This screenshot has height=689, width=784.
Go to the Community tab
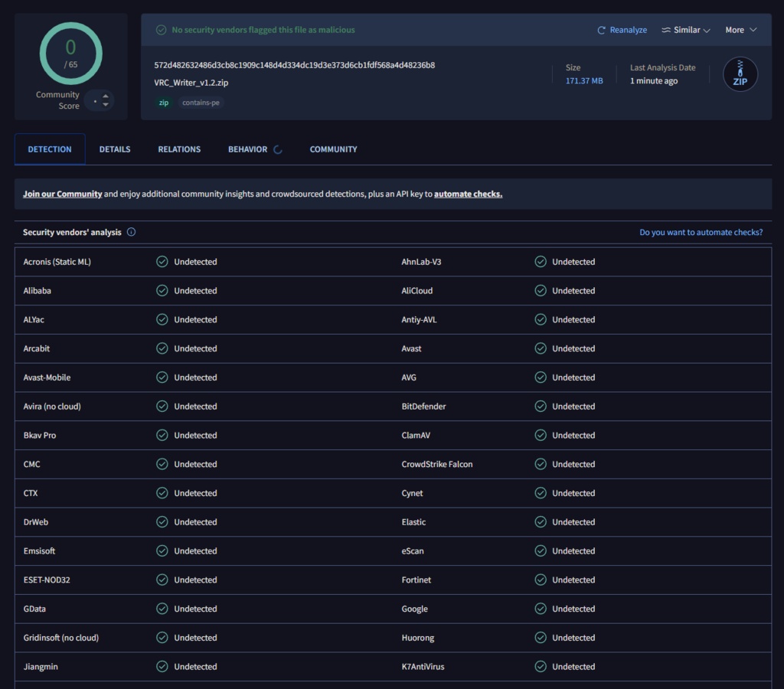pos(334,149)
